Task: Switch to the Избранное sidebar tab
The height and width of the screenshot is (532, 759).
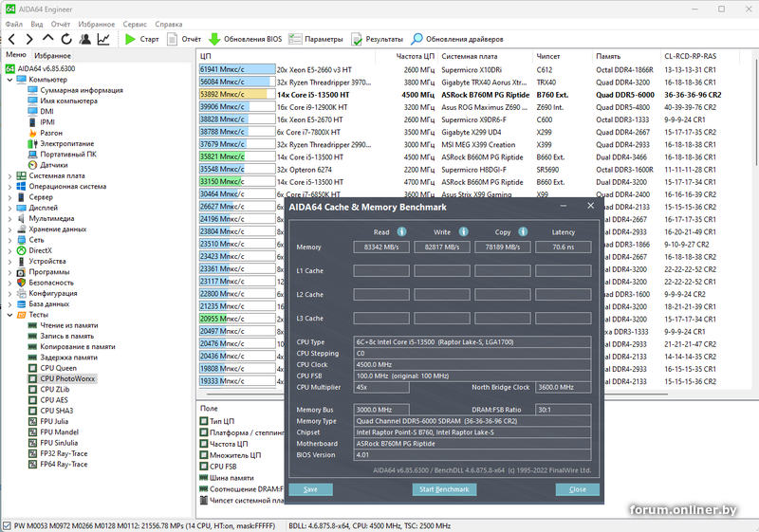Action: (53, 56)
